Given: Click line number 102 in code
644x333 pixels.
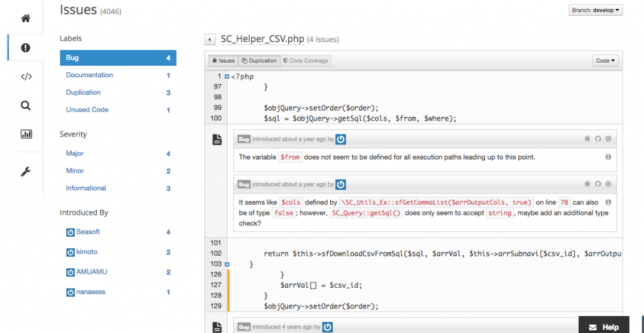Looking at the screenshot, I should pyautogui.click(x=216, y=253).
